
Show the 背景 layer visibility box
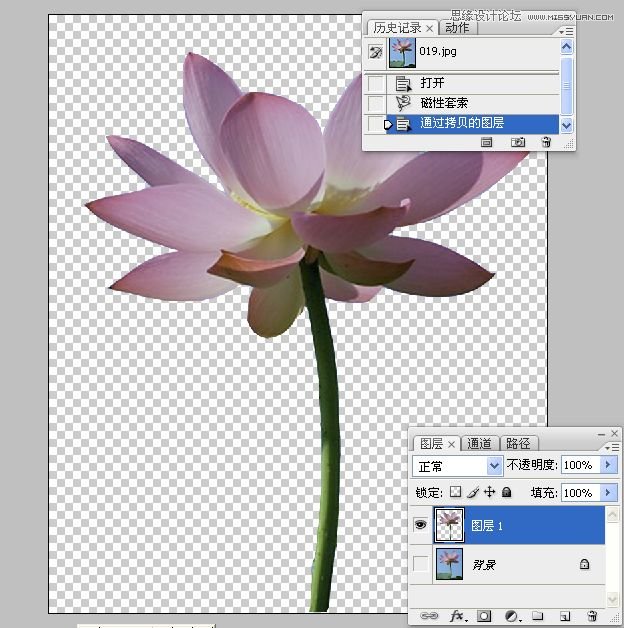coord(420,564)
